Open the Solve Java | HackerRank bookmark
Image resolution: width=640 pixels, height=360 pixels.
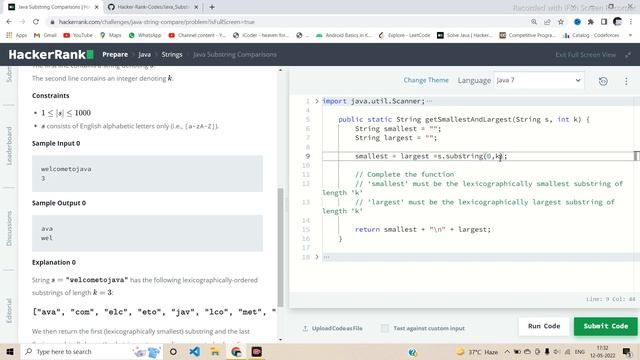(464, 36)
